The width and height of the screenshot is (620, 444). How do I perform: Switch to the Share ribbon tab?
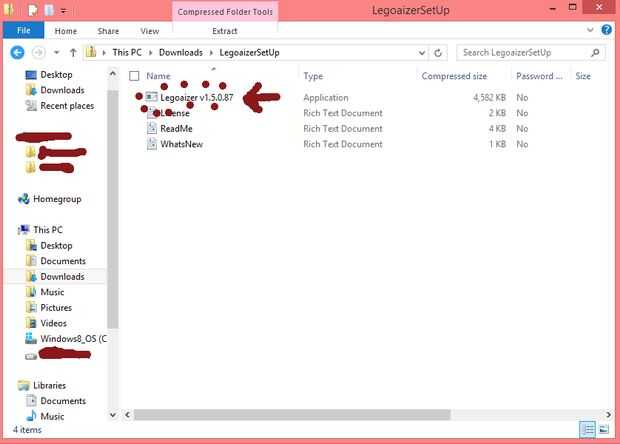108,31
